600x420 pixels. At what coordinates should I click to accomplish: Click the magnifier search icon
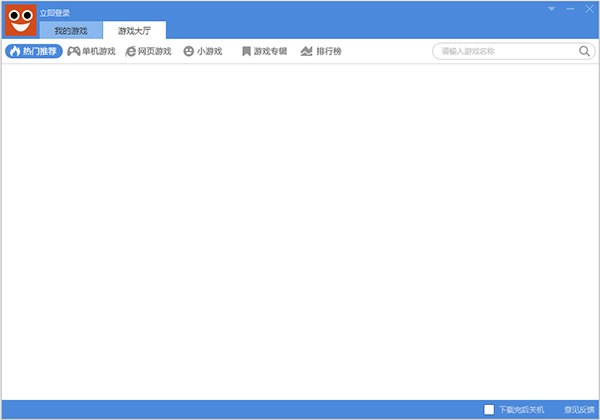584,51
